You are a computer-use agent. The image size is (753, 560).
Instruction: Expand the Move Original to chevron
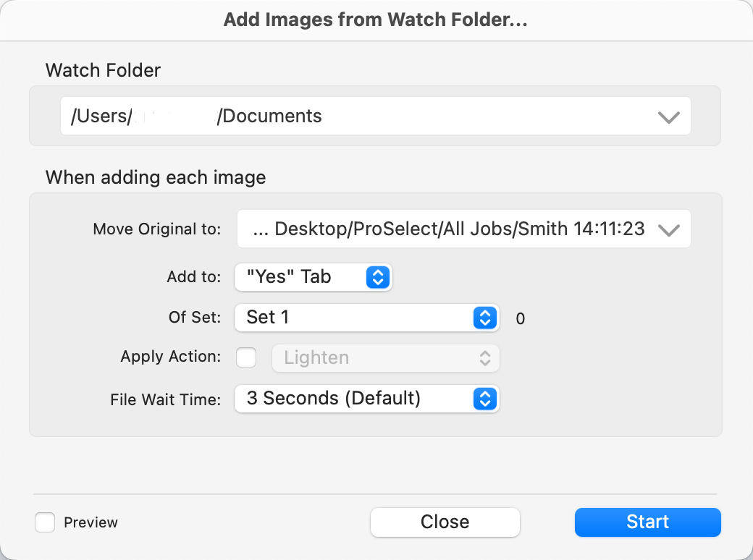[x=668, y=229]
